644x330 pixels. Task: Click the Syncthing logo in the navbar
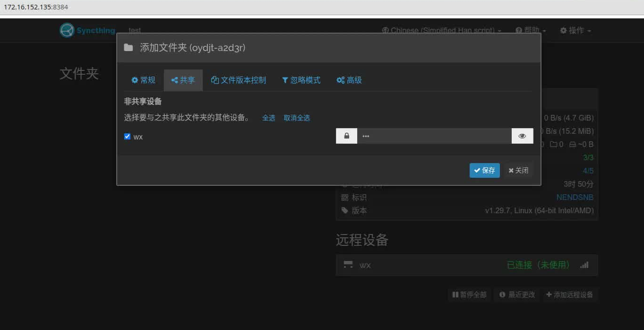coord(66,30)
